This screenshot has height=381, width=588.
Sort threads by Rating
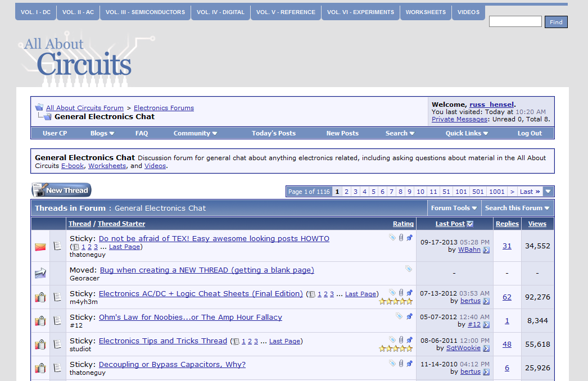pyautogui.click(x=403, y=224)
